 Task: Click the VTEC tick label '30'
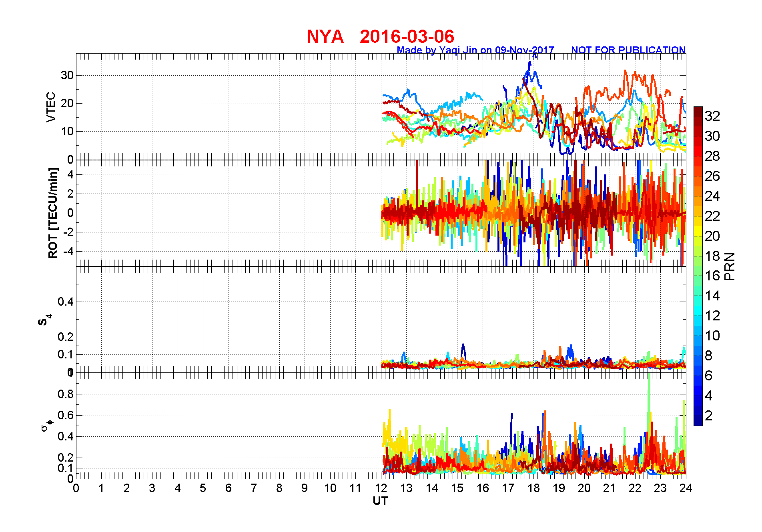(67, 75)
